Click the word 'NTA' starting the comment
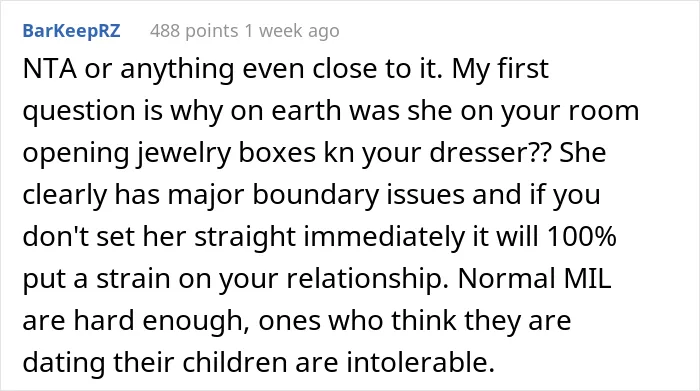Screen dimensions: 700x391 pyautogui.click(x=49, y=69)
